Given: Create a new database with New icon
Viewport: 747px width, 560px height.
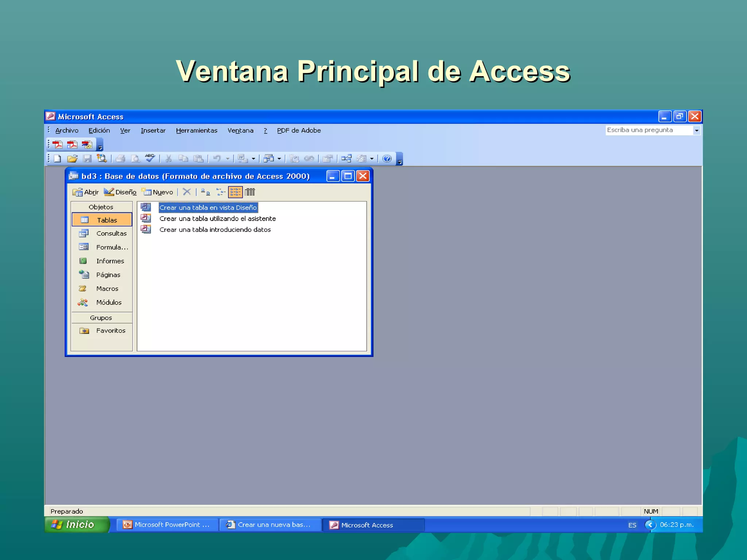Looking at the screenshot, I should 58,159.
